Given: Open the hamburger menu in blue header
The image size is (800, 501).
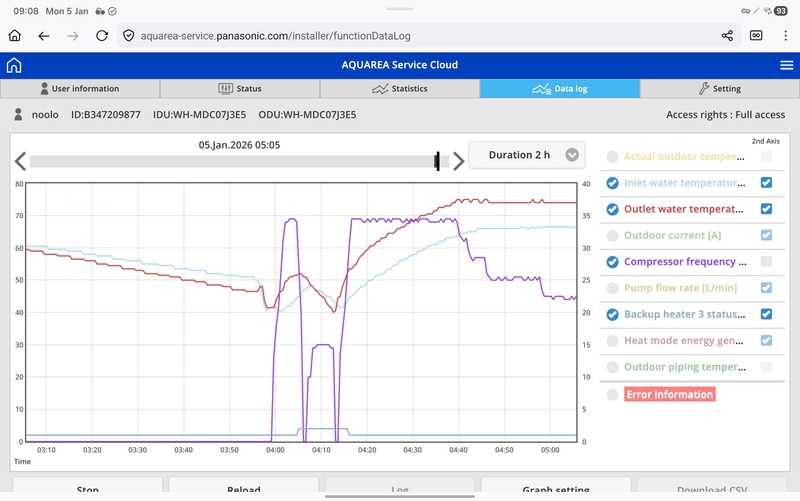Looking at the screenshot, I should click(x=786, y=65).
